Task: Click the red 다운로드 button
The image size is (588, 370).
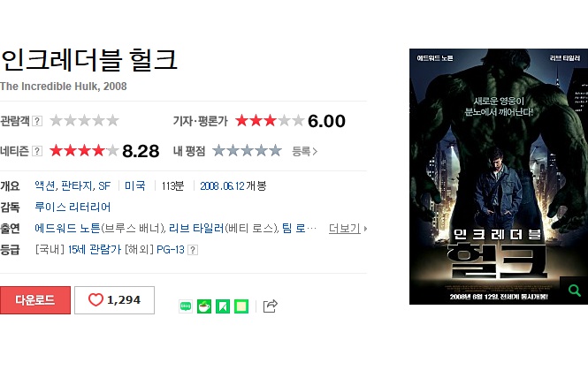Action: pos(35,300)
